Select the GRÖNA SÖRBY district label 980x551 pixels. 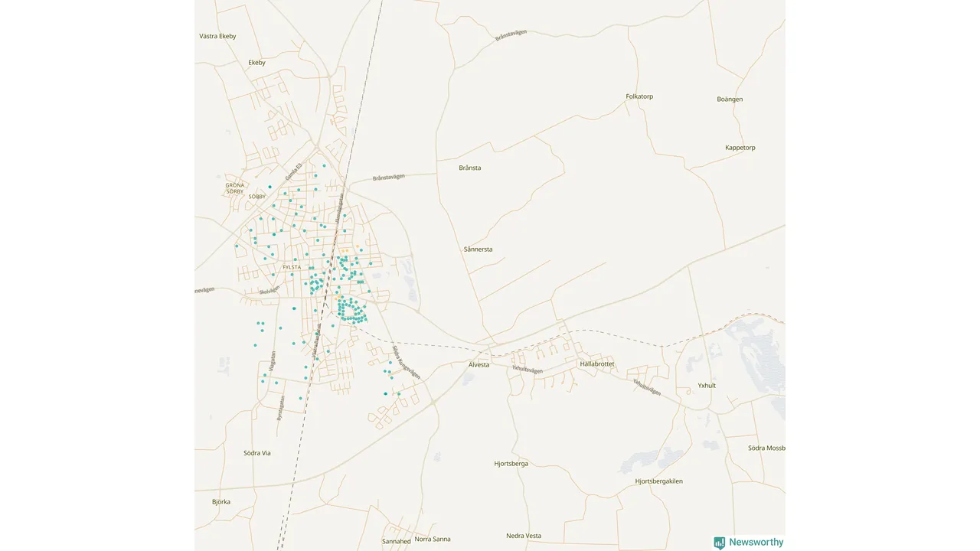coord(235,188)
